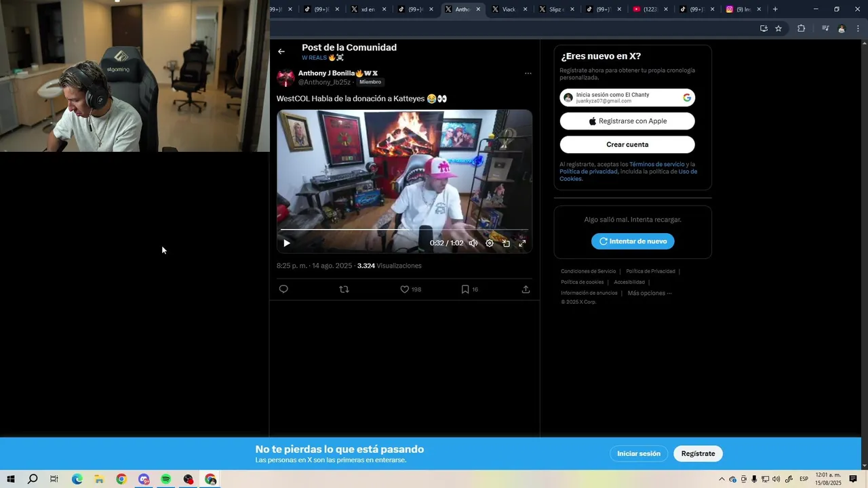Open Política de Privacidad footer link
This screenshot has height=488, width=868.
point(650,271)
